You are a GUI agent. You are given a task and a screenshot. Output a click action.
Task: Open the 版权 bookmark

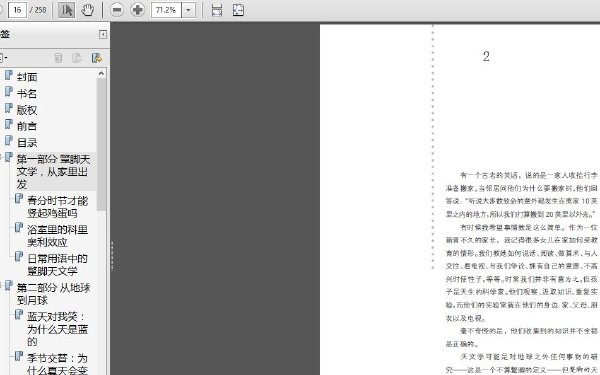coord(27,110)
